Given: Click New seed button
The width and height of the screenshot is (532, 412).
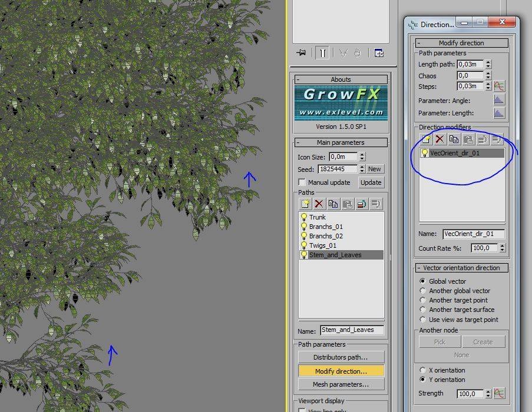Looking at the screenshot, I should point(375,169).
